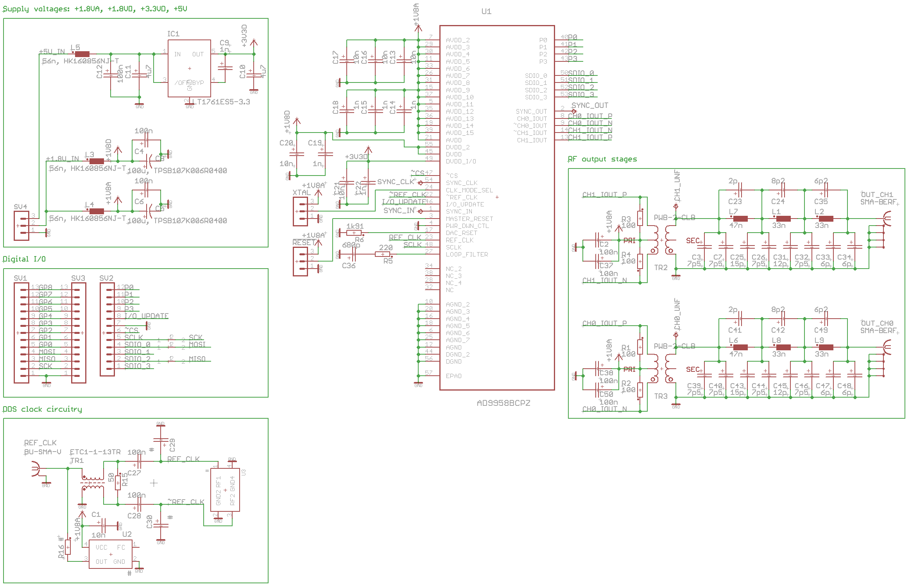This screenshot has height=588, width=910.
Task: Click the L9 inductor symbol
Action: [826, 347]
